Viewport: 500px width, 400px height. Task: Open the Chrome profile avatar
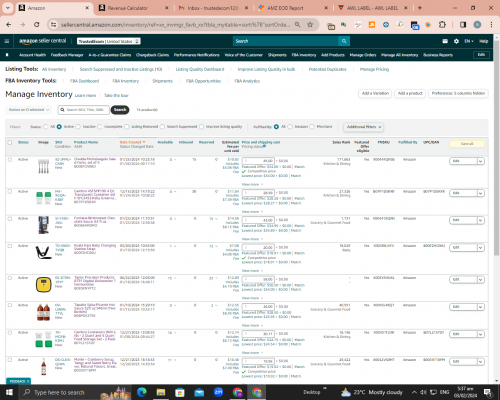(477, 25)
